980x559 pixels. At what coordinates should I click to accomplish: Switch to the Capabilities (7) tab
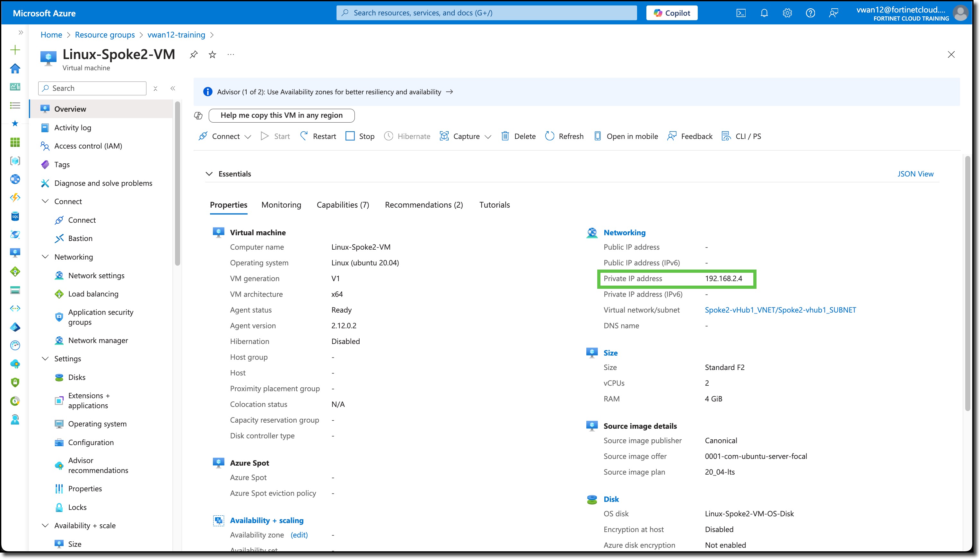343,205
